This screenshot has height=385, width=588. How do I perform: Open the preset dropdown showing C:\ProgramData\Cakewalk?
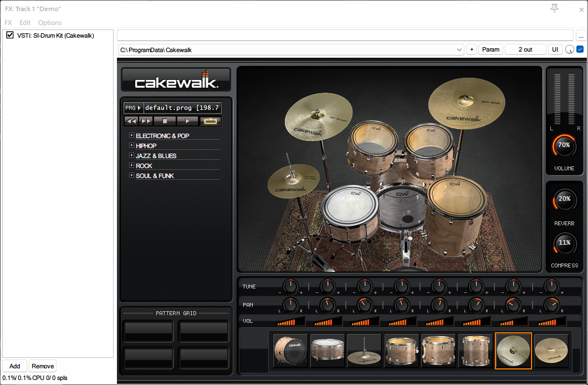(291, 49)
